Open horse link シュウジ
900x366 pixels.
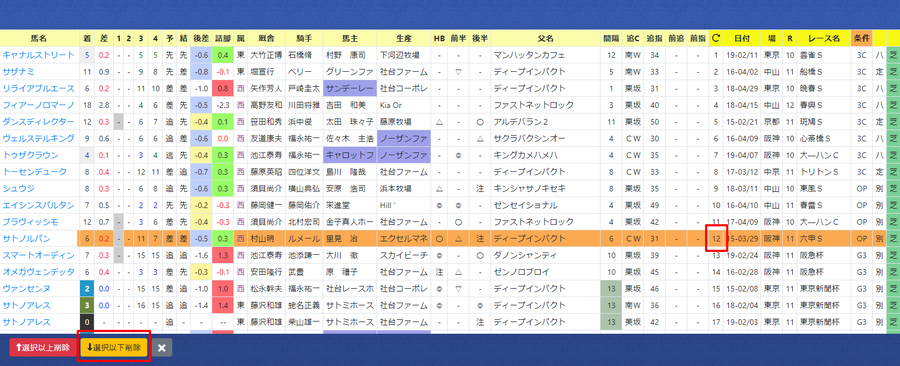(18, 188)
